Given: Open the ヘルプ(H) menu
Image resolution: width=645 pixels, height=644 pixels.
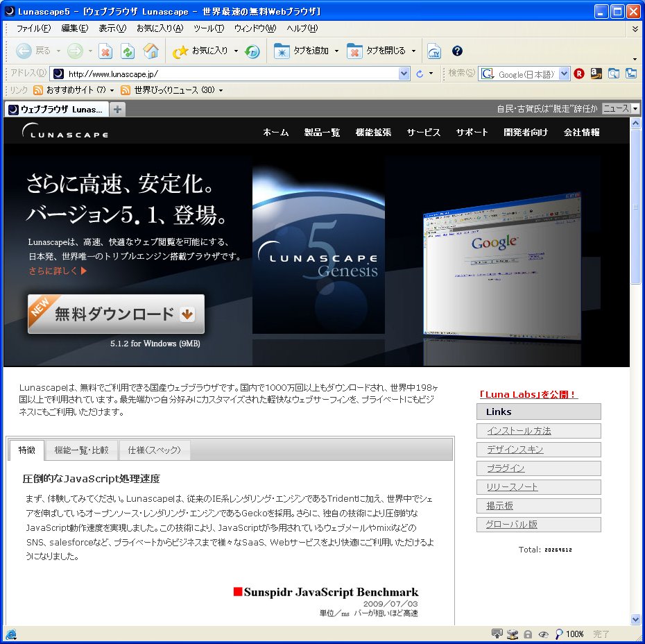Looking at the screenshot, I should click(x=302, y=28).
